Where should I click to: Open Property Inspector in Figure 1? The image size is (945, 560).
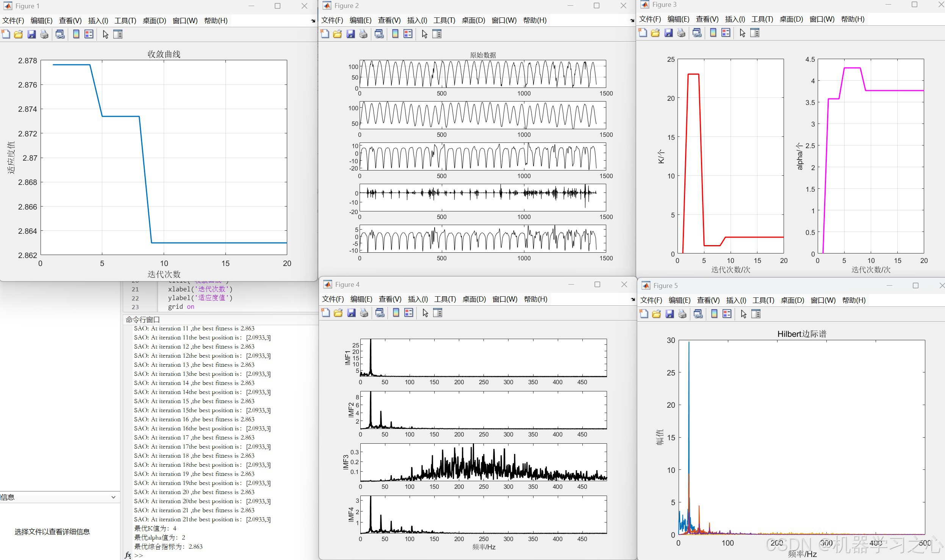tap(118, 34)
